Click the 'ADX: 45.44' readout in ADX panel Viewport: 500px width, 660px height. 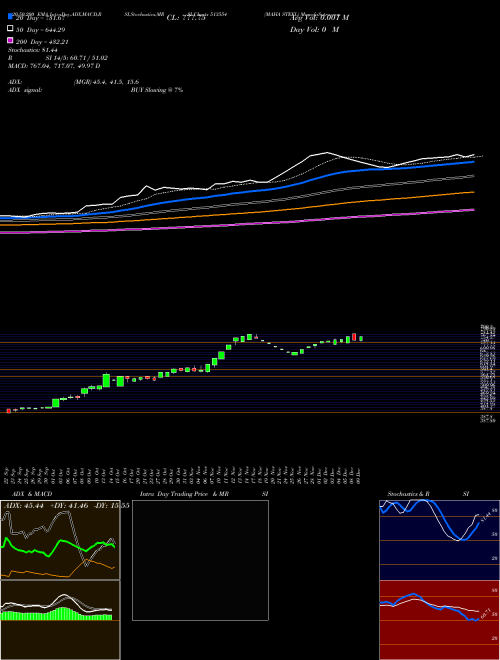24,505
